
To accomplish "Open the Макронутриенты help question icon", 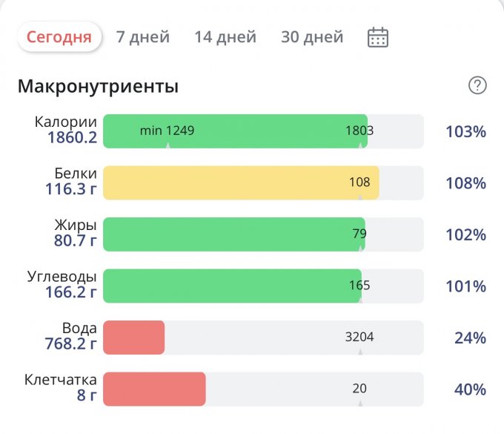I will (x=477, y=85).
